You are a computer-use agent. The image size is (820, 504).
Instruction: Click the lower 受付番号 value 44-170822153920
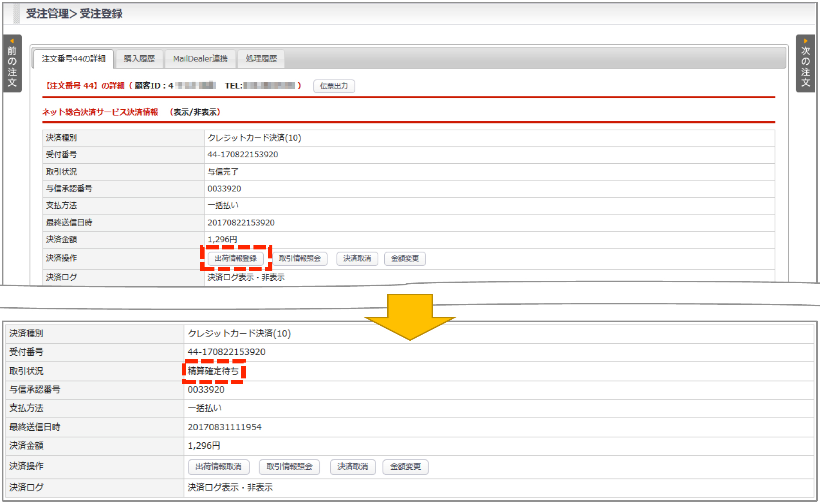[x=226, y=352]
